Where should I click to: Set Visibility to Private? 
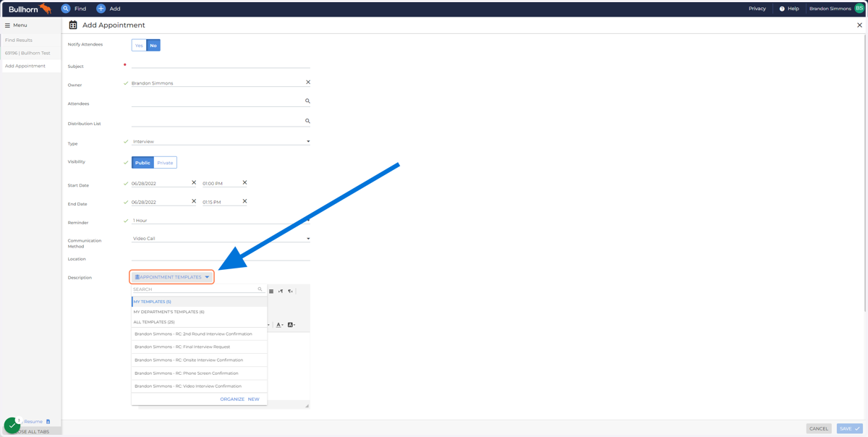click(166, 163)
